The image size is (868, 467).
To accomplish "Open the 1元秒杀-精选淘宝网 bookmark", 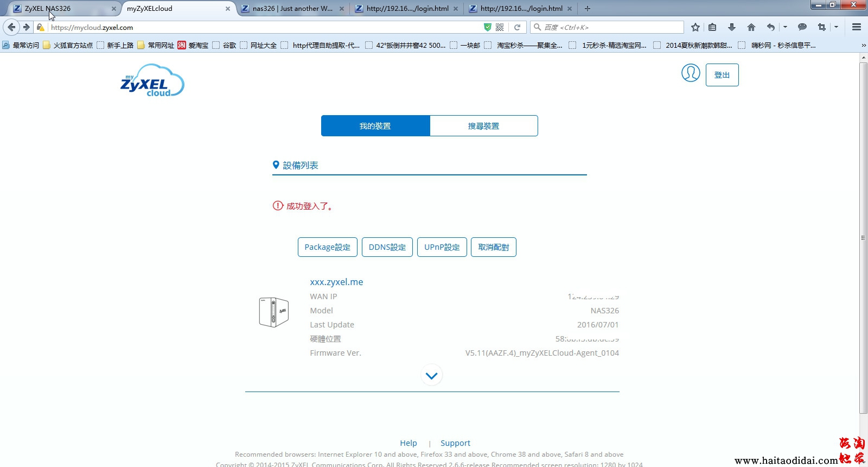I will (x=608, y=45).
